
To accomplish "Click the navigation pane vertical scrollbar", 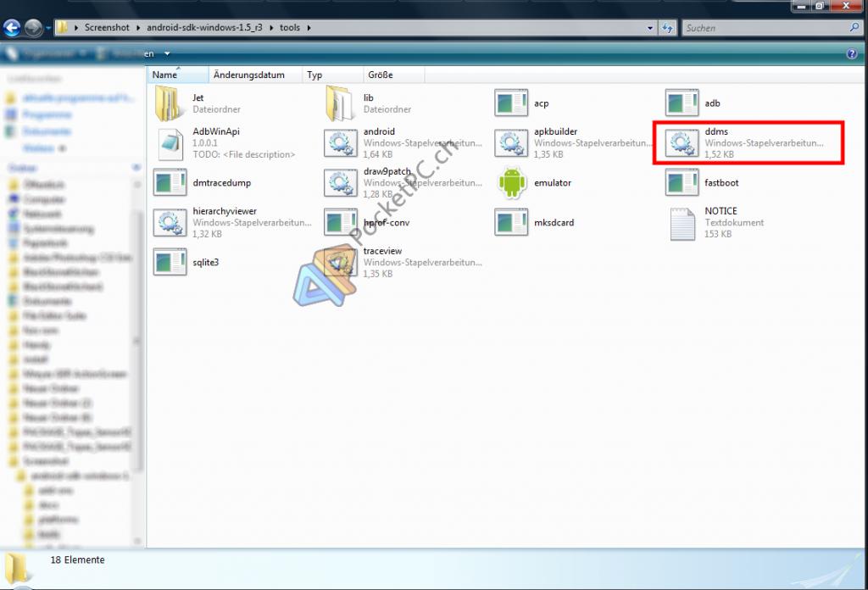I will click(x=137, y=363).
